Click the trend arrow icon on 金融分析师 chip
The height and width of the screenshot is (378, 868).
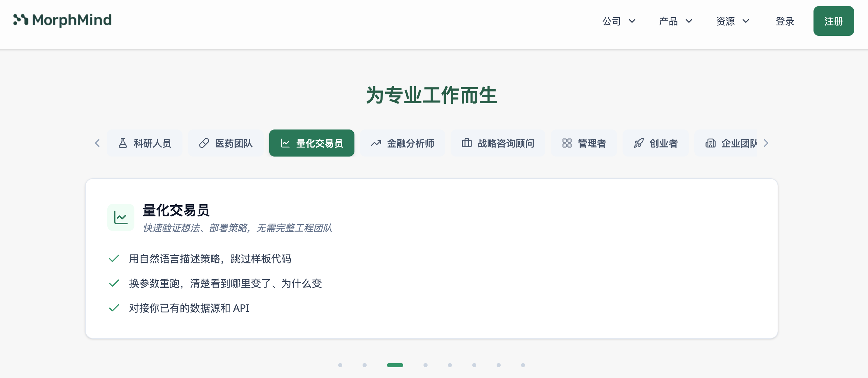(376, 143)
